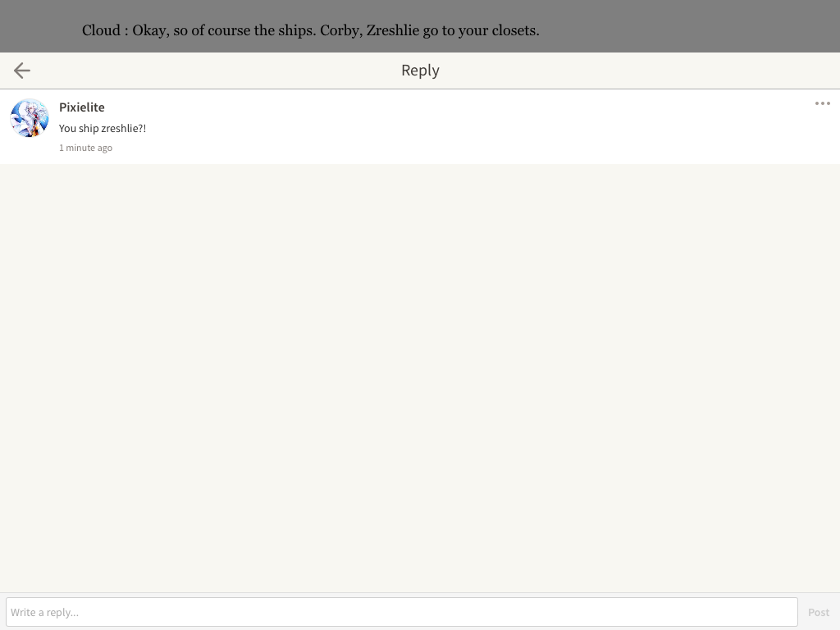Open the three-dot options menu on Pixielite's comment
The height and width of the screenshot is (630, 840).
coord(822,103)
